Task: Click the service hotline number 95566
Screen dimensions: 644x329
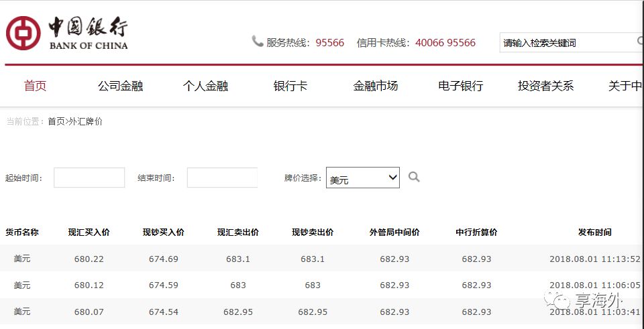Action: (330, 43)
